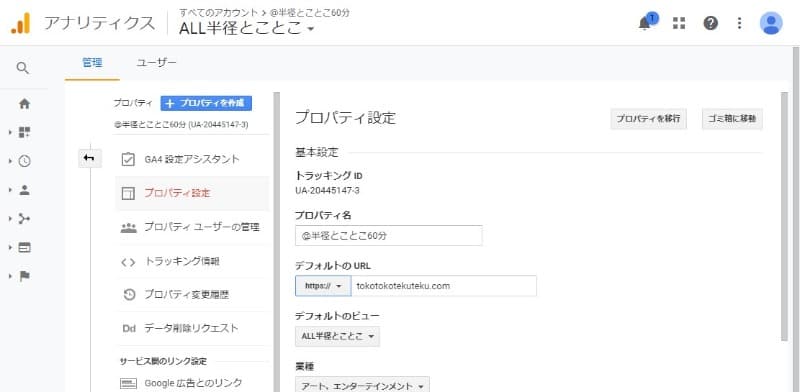The height and width of the screenshot is (392, 800).
Task: Click the @半径とことこ60分 breadcrumb link
Action: click(310, 13)
